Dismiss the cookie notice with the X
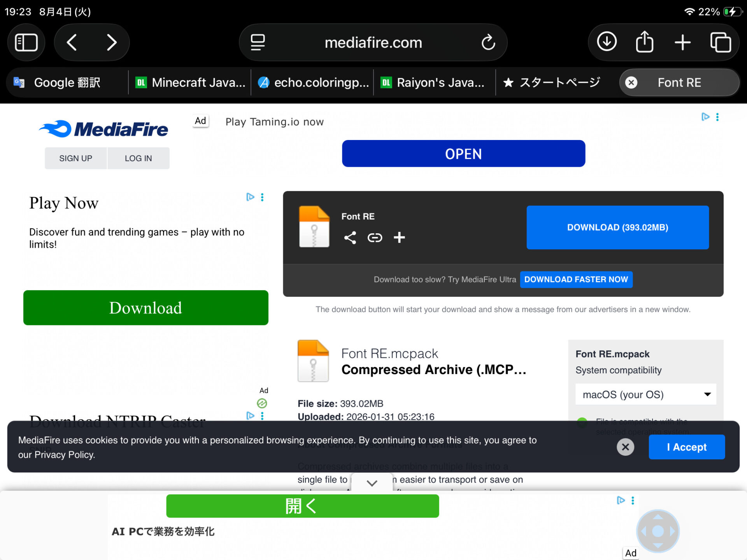 (625, 447)
